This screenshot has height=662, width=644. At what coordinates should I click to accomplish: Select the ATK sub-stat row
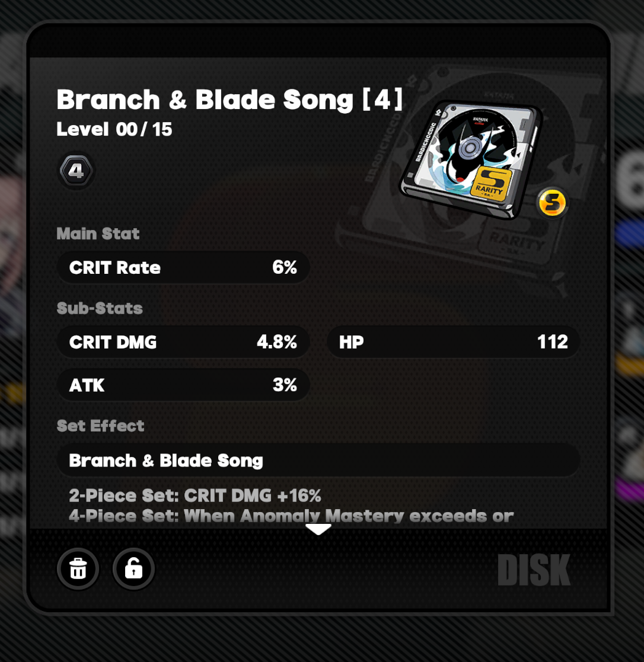coord(183,385)
